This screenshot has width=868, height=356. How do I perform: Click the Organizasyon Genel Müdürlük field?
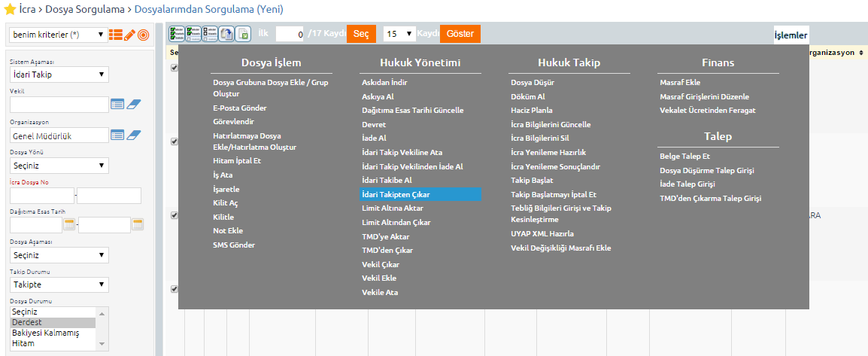click(x=59, y=135)
